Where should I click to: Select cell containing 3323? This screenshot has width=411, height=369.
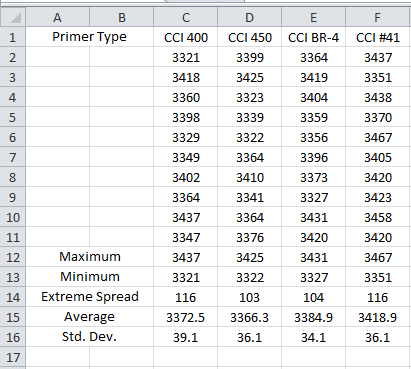point(250,97)
